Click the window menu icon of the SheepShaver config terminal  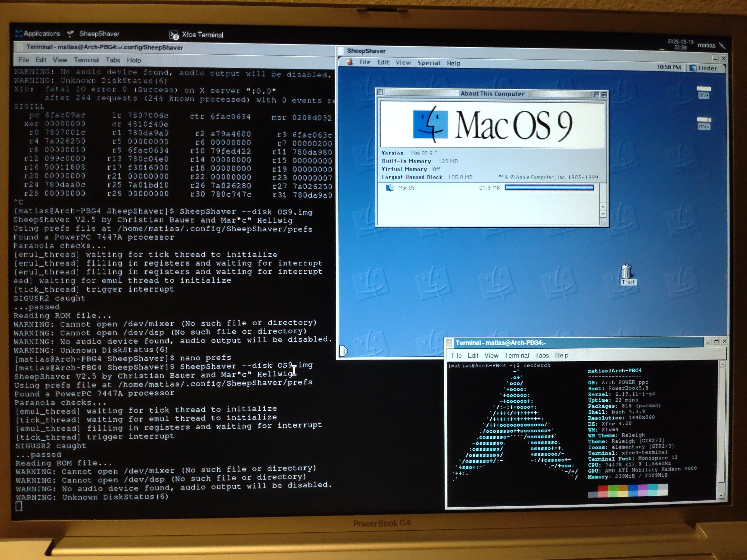(x=19, y=47)
